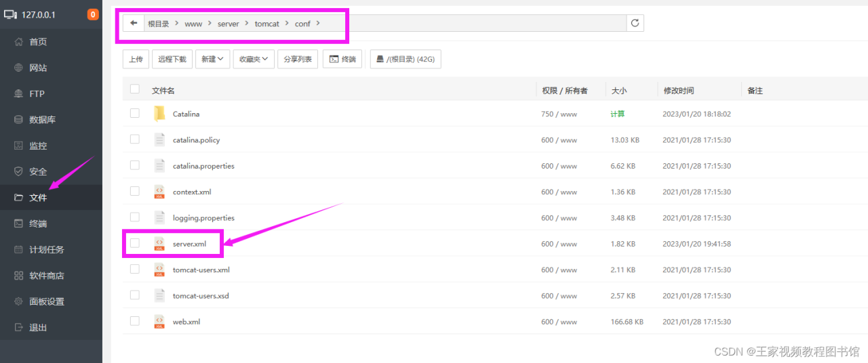The width and height of the screenshot is (868, 363).
Task: Toggle the select-all checkbox in header
Action: coord(135,89)
